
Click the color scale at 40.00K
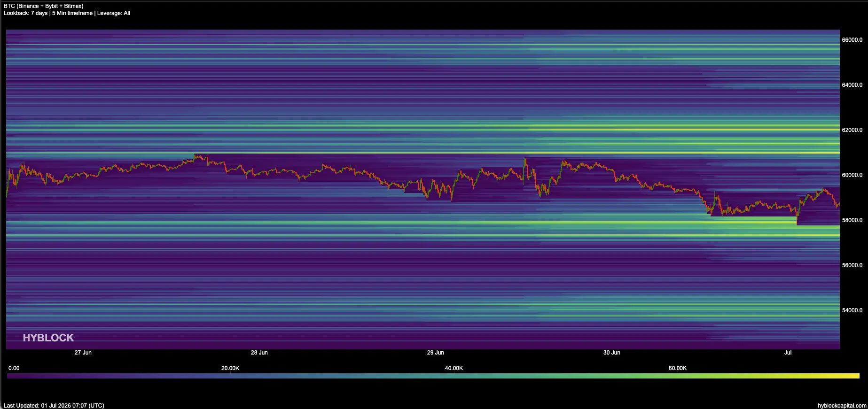[x=454, y=376]
